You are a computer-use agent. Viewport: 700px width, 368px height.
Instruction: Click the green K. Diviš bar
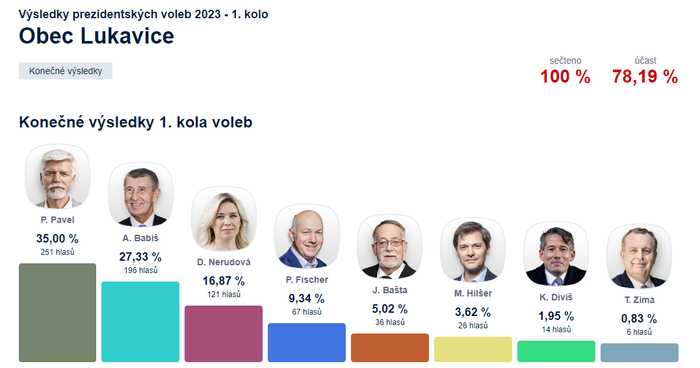click(x=556, y=351)
